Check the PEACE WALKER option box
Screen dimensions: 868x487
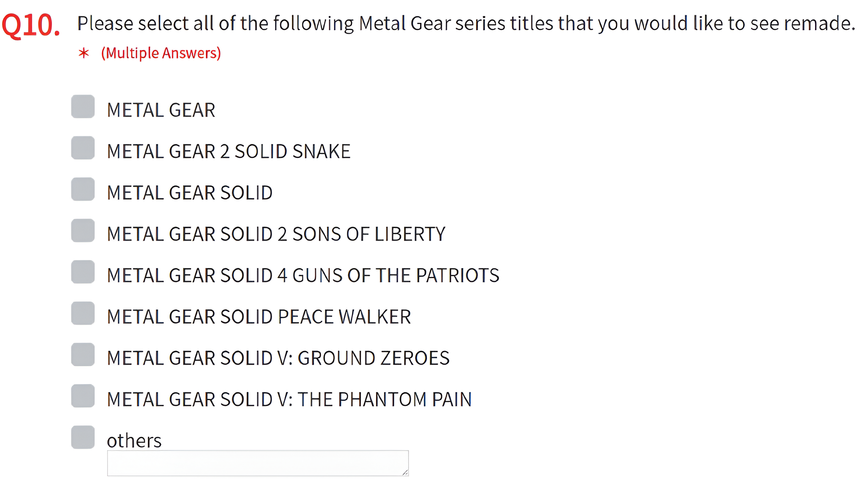83,314
